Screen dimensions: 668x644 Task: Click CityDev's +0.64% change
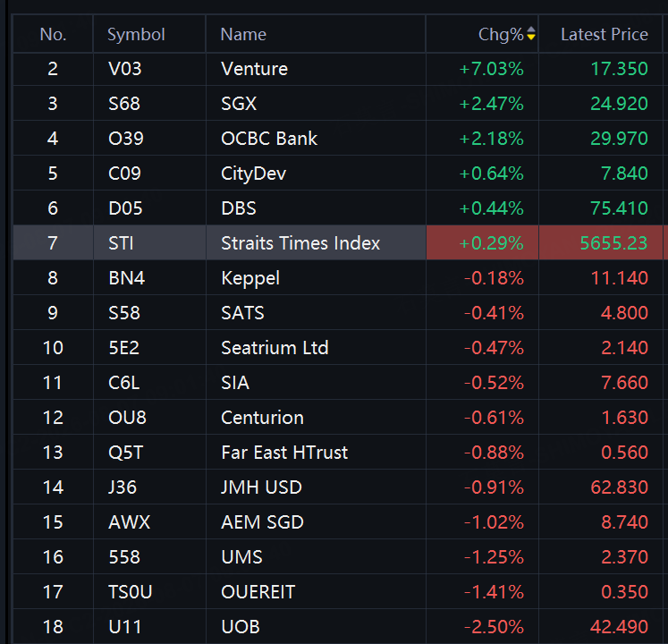pyautogui.click(x=491, y=174)
